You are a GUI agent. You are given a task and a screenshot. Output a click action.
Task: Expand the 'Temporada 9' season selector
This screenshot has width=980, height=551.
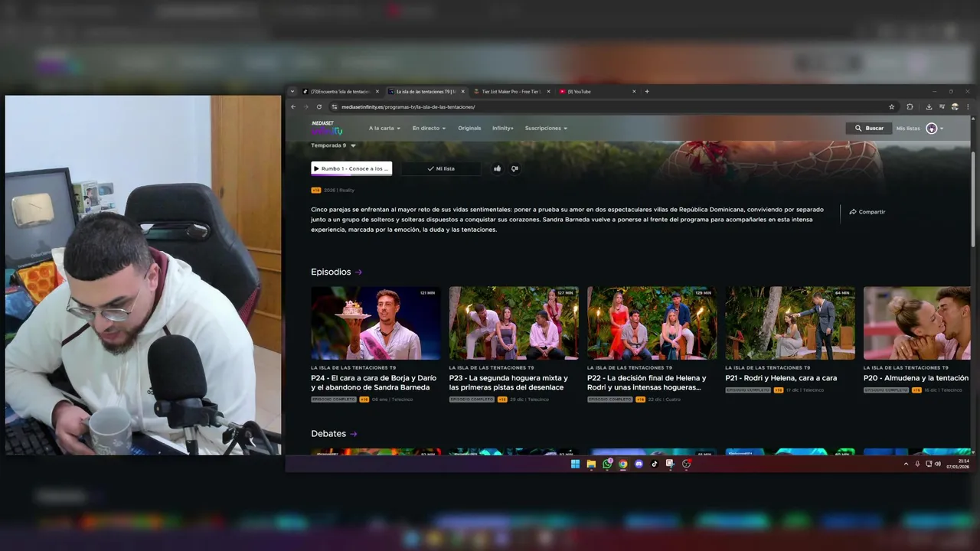click(333, 145)
